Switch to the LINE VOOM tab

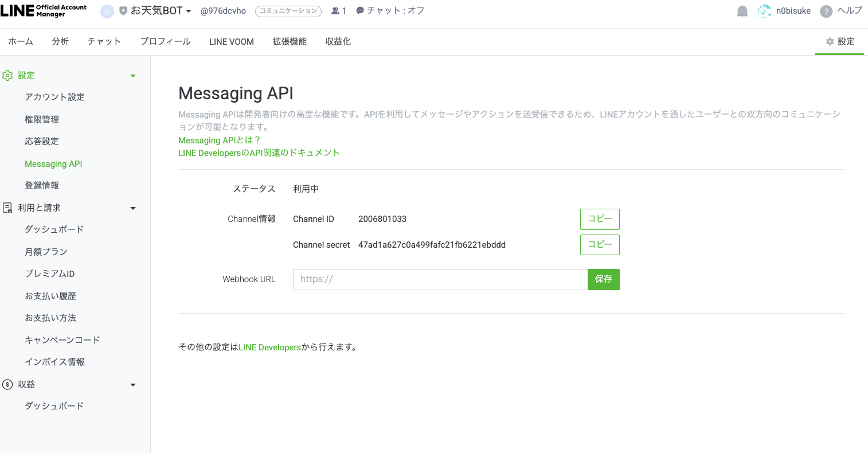(232, 41)
